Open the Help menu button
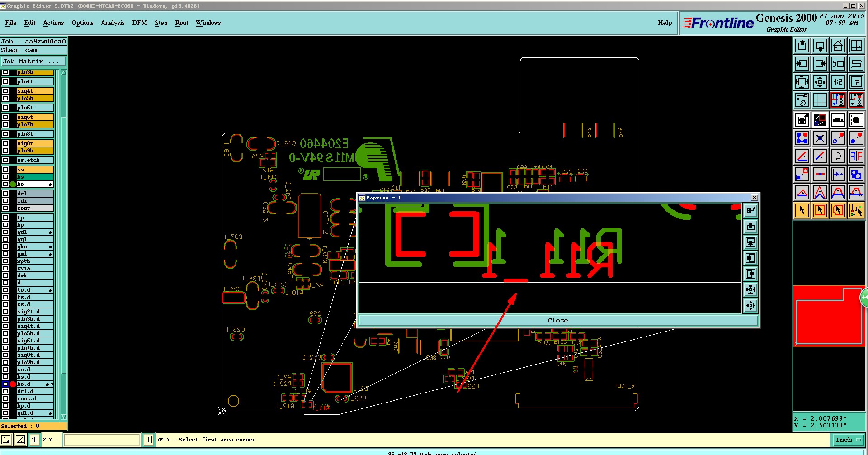The height and width of the screenshot is (455, 868). tap(665, 23)
